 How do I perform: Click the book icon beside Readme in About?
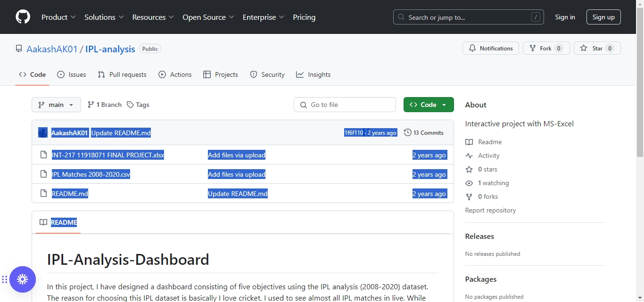(469, 142)
